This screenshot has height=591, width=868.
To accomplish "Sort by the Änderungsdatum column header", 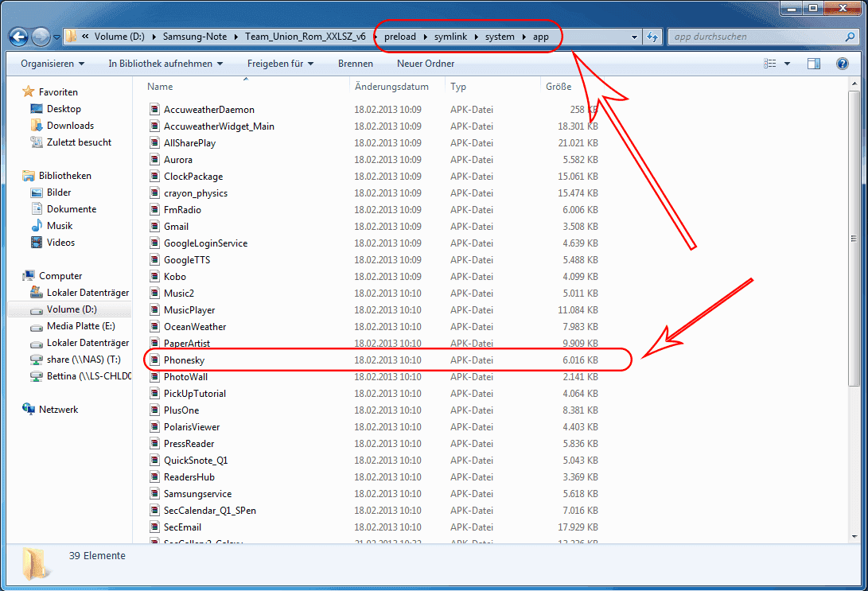I will 391,87.
